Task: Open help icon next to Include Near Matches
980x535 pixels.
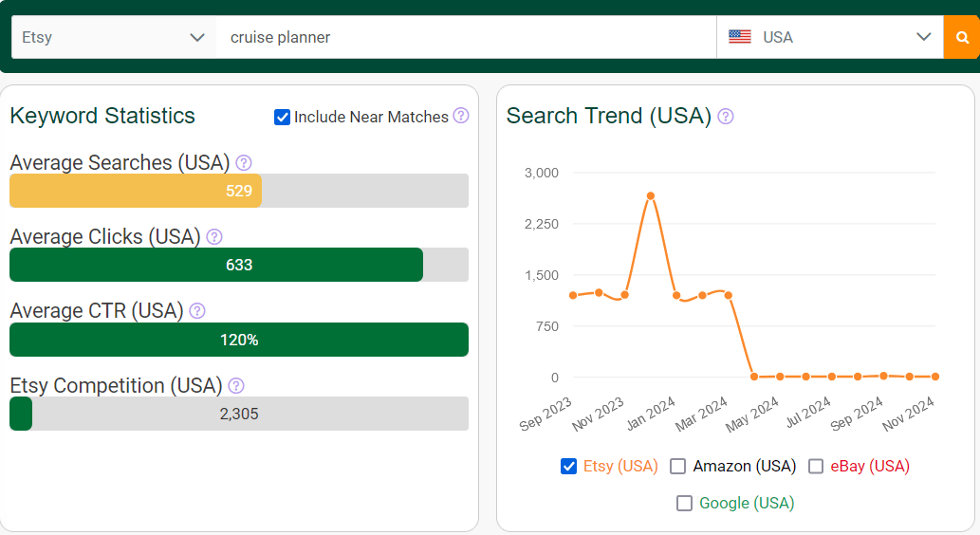Action: coord(461,116)
